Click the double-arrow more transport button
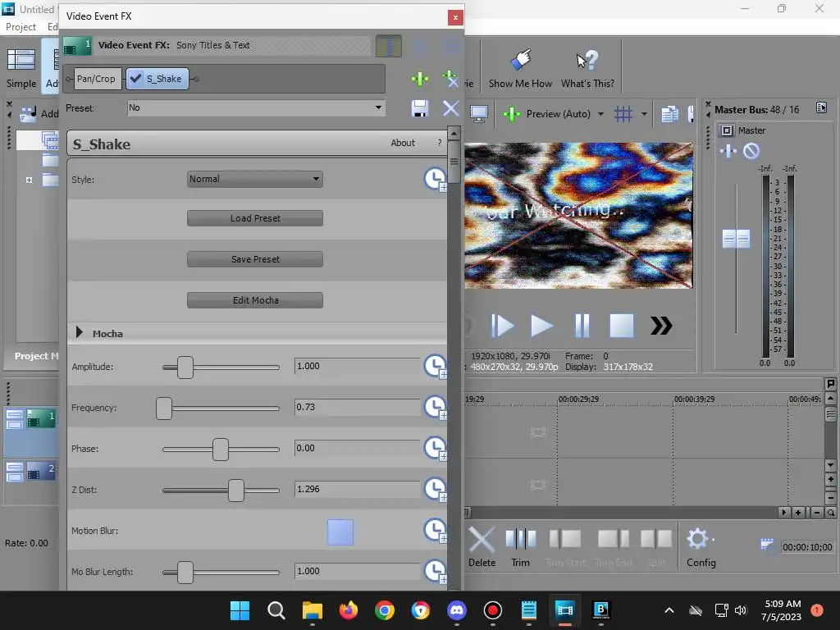Screen dimensions: 840x630 [x=661, y=326]
